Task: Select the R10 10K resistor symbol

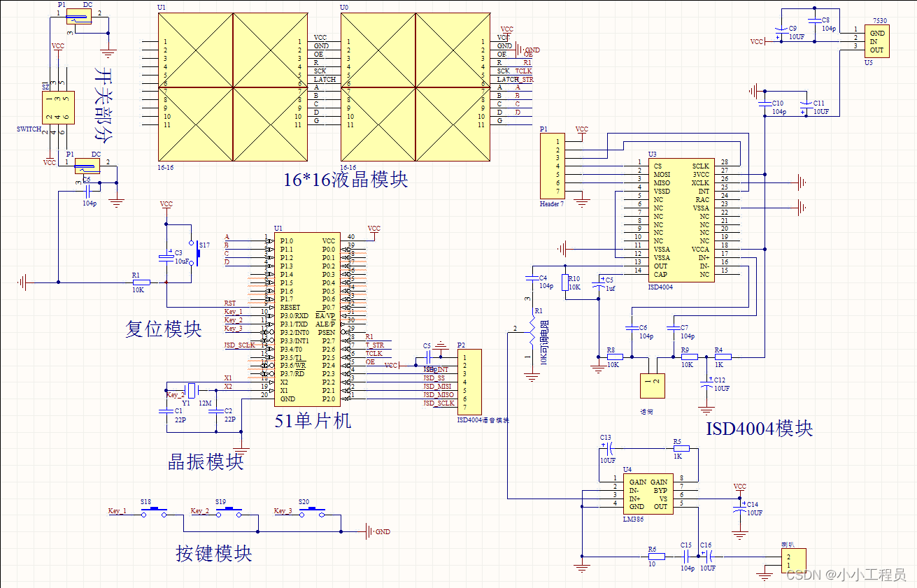Action: (x=564, y=281)
